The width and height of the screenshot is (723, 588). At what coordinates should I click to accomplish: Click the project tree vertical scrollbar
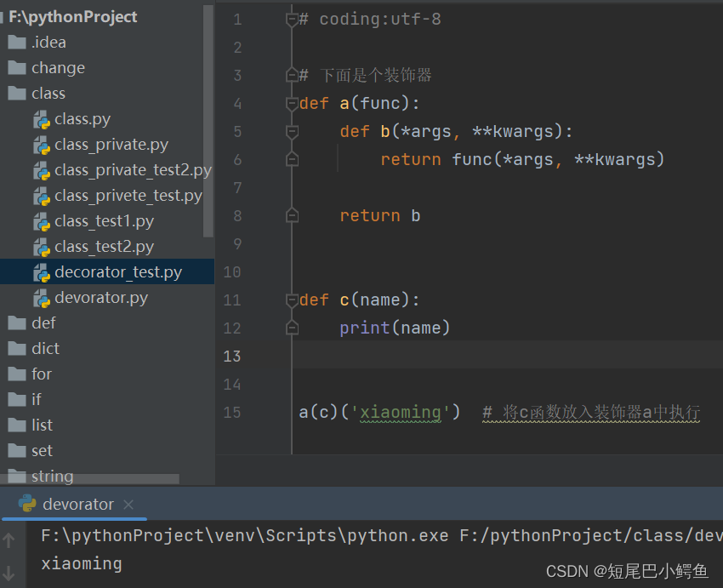(208, 121)
